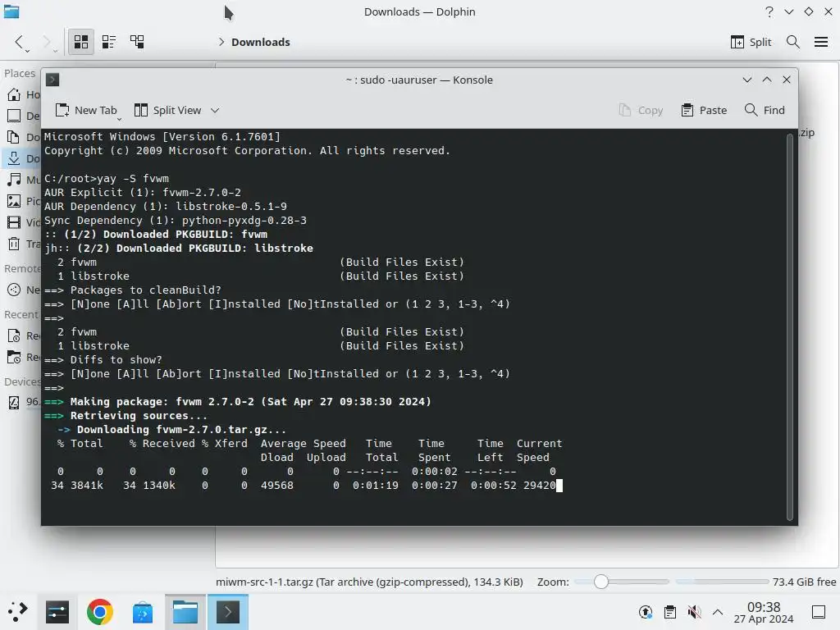
Task: Split the Dolphin view
Action: (751, 42)
